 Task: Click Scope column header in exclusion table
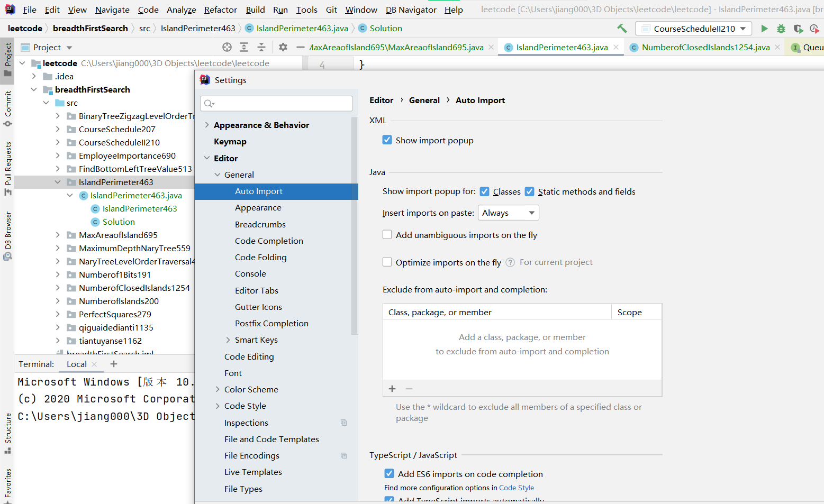pos(630,312)
